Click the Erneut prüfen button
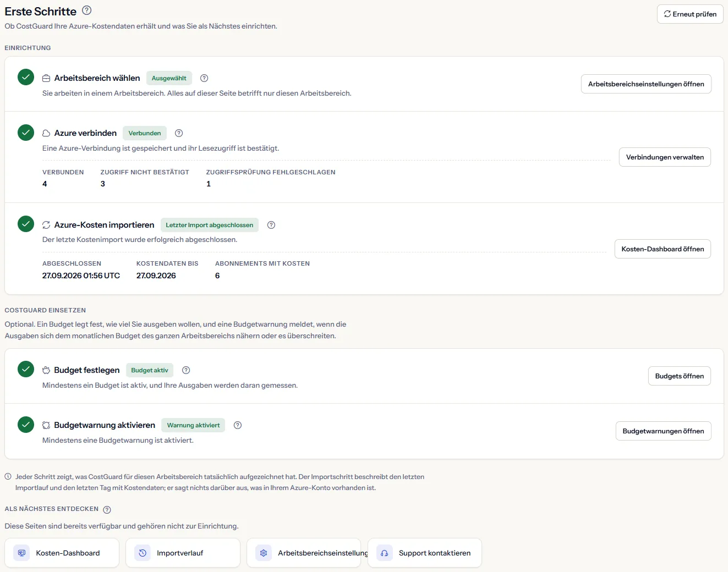Viewport: 728px width, 572px height. [x=690, y=14]
